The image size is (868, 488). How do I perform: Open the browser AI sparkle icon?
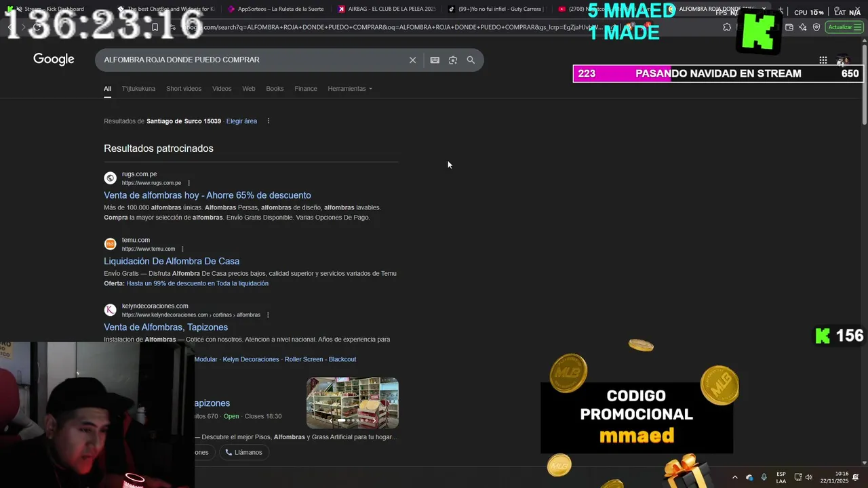(x=803, y=27)
